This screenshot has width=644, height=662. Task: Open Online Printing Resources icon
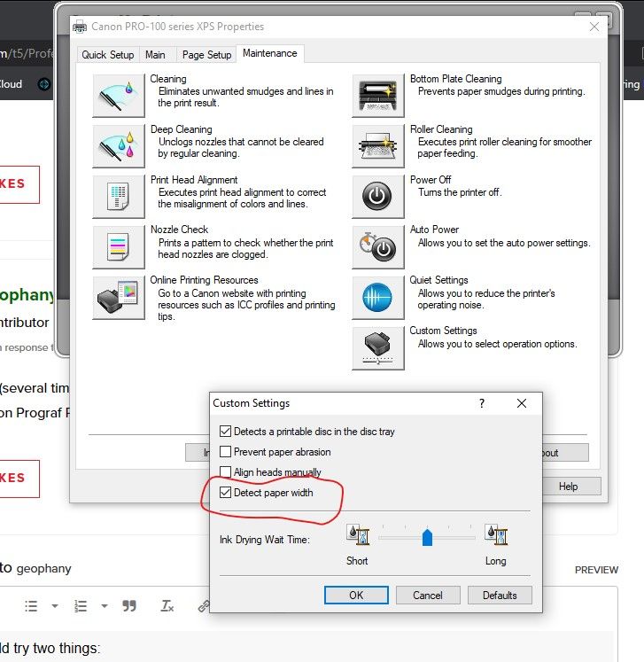tap(119, 298)
